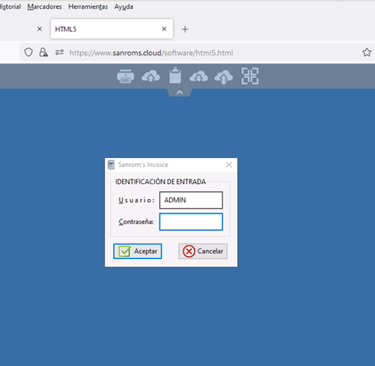Click the Sanrom's Invoice title bar icon

coord(111,165)
